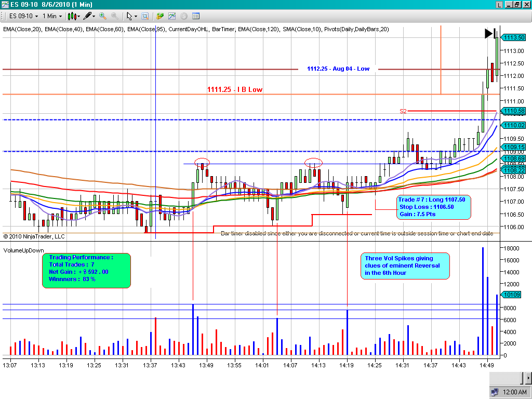Open the Chart Trader icon
The height and width of the screenshot is (399, 532).
(x=160, y=16)
